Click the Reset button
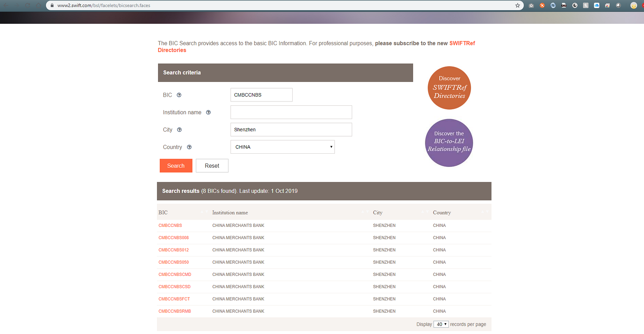This screenshot has width=644, height=334. (212, 166)
